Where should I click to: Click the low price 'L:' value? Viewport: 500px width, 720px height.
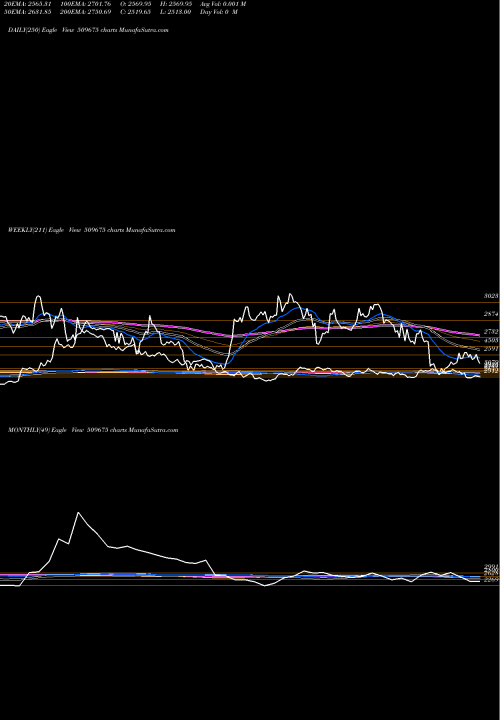(x=176, y=11)
